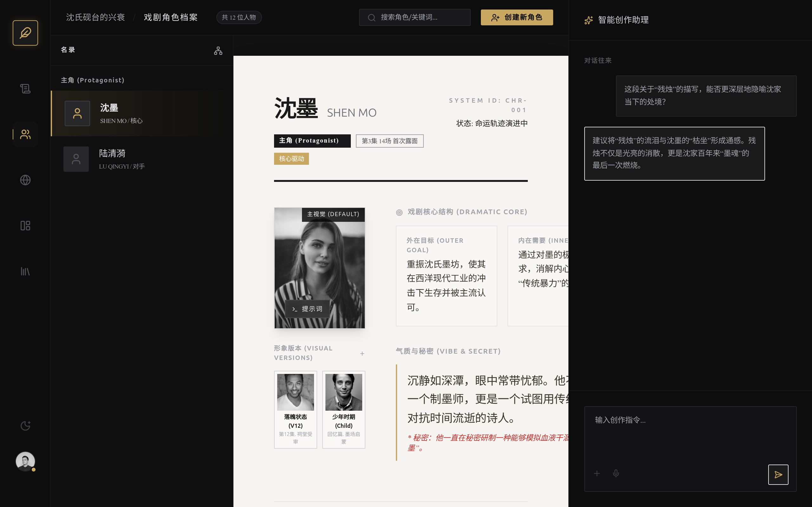
Task: Open the globe world sidebar icon
Action: click(x=25, y=180)
